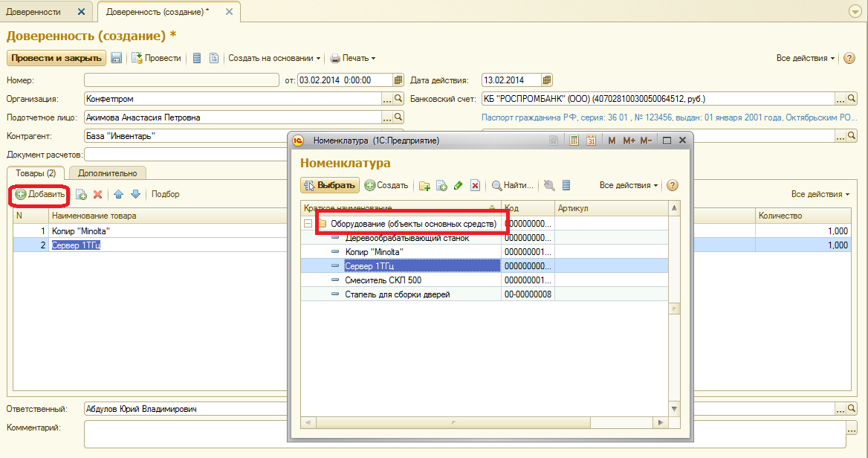
Task: Open the Печать dropdown menu
Action: click(x=353, y=58)
